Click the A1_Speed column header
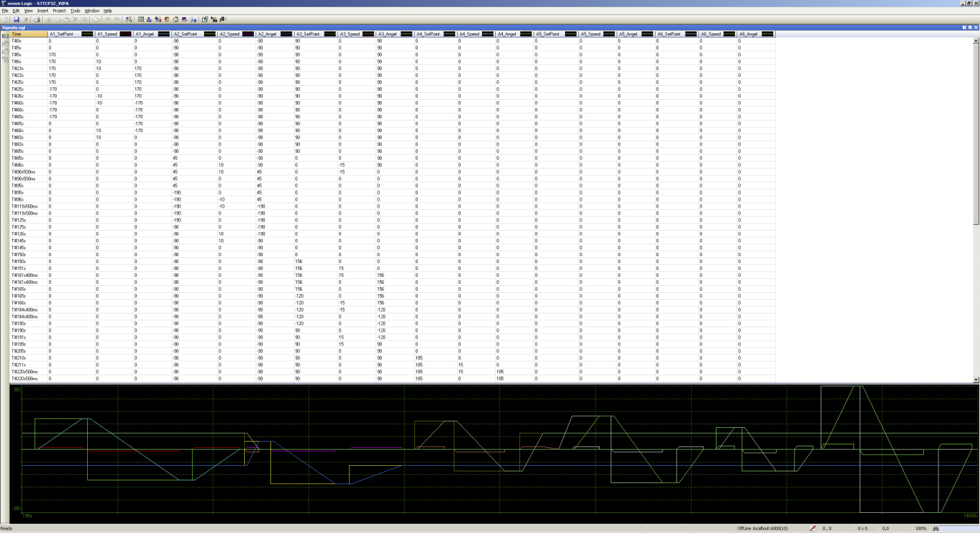The height and width of the screenshot is (533, 980). coord(107,33)
